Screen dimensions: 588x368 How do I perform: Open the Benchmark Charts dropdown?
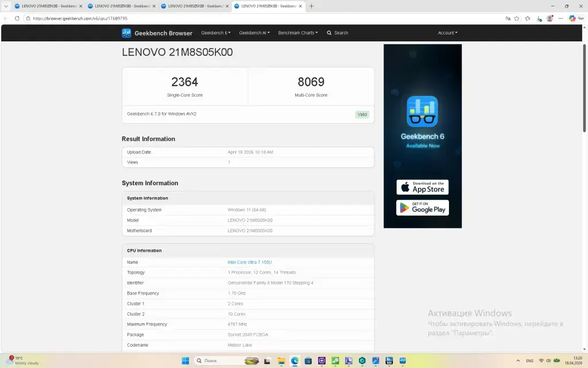[297, 33]
